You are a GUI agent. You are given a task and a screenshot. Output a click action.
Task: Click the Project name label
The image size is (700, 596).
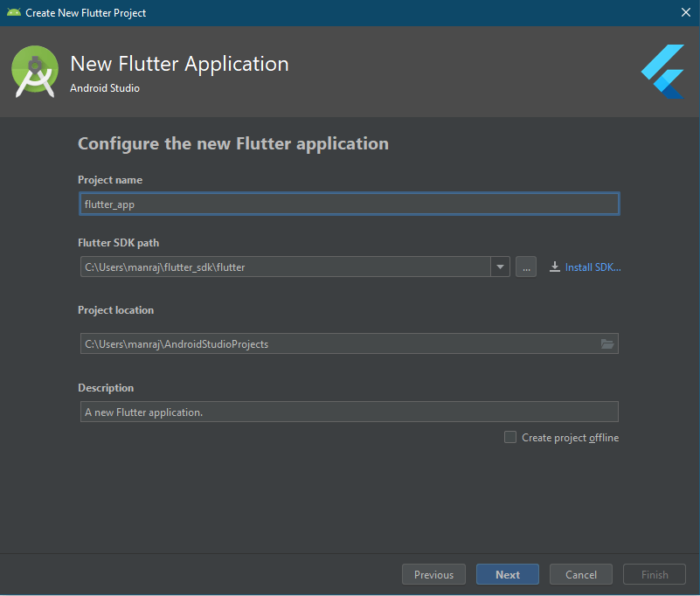(x=110, y=180)
